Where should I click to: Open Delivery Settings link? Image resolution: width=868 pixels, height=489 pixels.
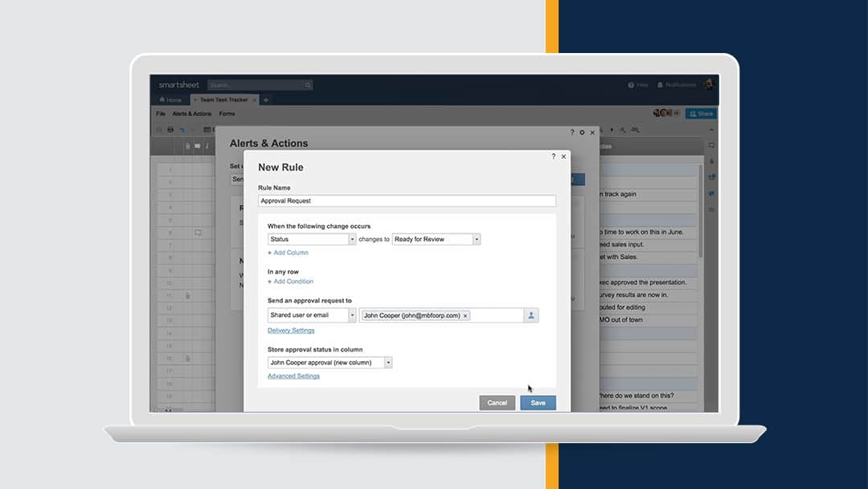(x=291, y=331)
